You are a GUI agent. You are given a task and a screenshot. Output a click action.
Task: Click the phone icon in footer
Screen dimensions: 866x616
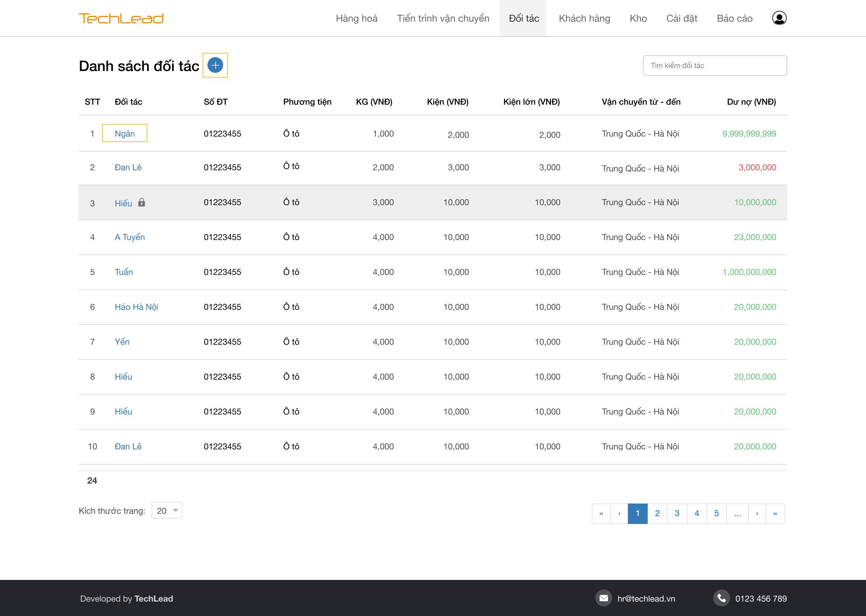click(x=721, y=598)
